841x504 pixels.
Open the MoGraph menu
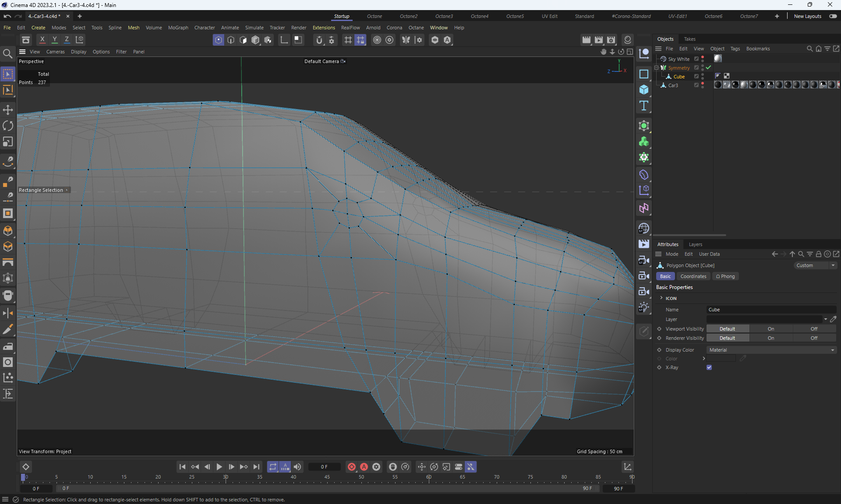[178, 28]
